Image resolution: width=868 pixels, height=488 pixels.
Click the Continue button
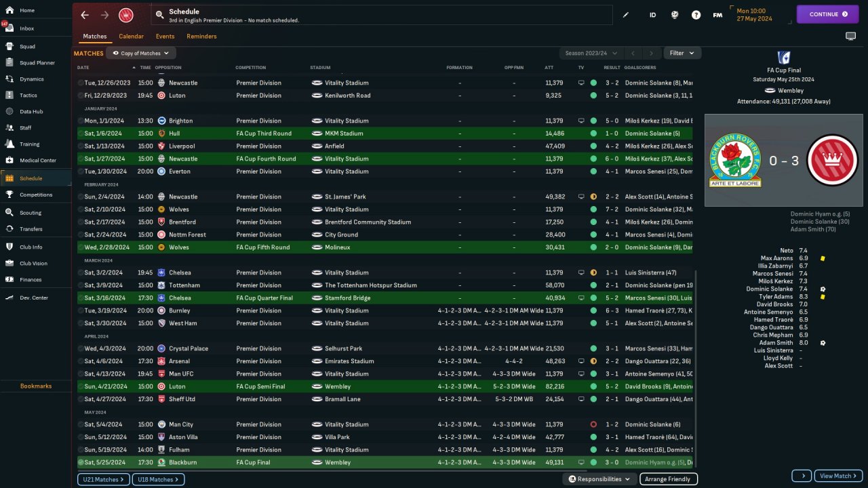827,14
